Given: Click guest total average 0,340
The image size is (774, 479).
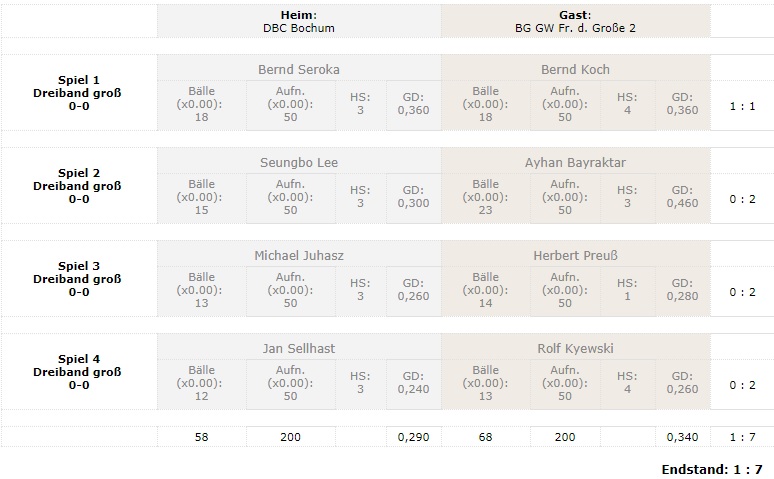Looking at the screenshot, I should pyautogui.click(x=682, y=437).
